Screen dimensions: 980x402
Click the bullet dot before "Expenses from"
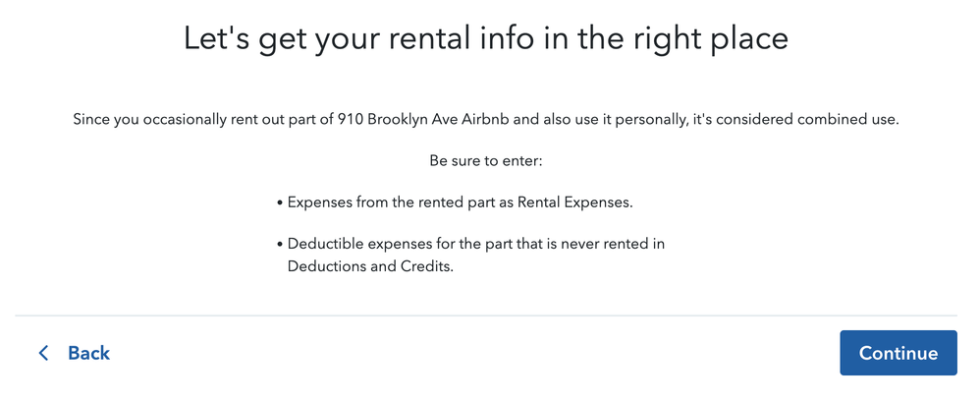click(x=280, y=202)
